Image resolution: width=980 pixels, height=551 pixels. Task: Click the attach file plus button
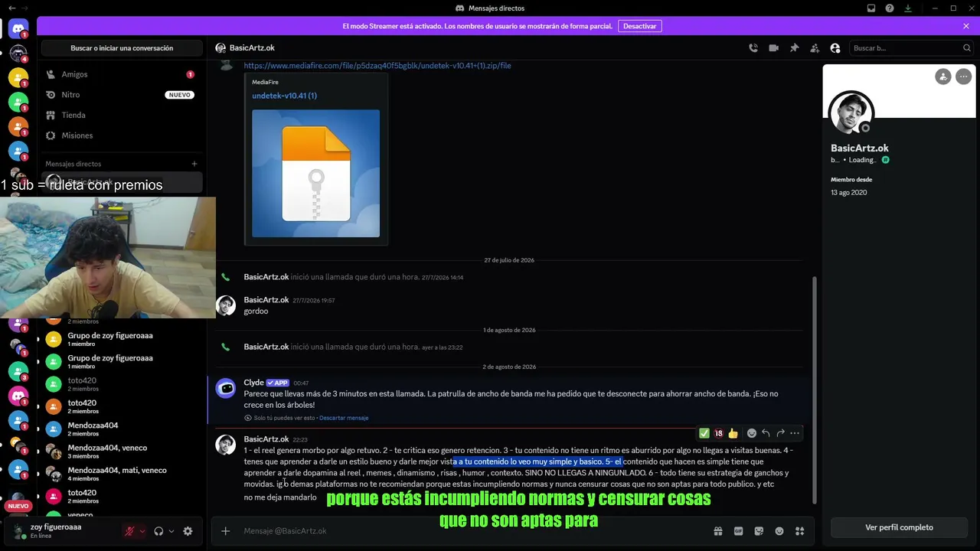pos(225,531)
